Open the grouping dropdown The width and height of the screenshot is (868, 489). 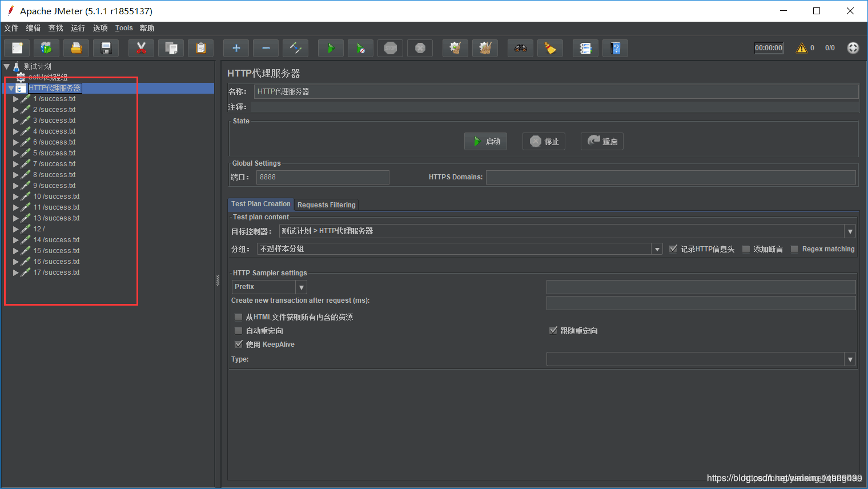[x=657, y=249]
